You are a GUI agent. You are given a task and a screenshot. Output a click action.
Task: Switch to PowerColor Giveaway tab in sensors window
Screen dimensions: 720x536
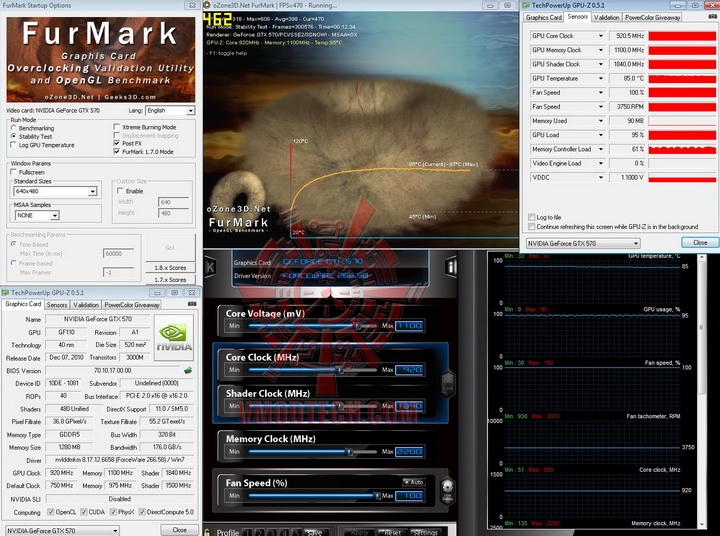tap(652, 17)
